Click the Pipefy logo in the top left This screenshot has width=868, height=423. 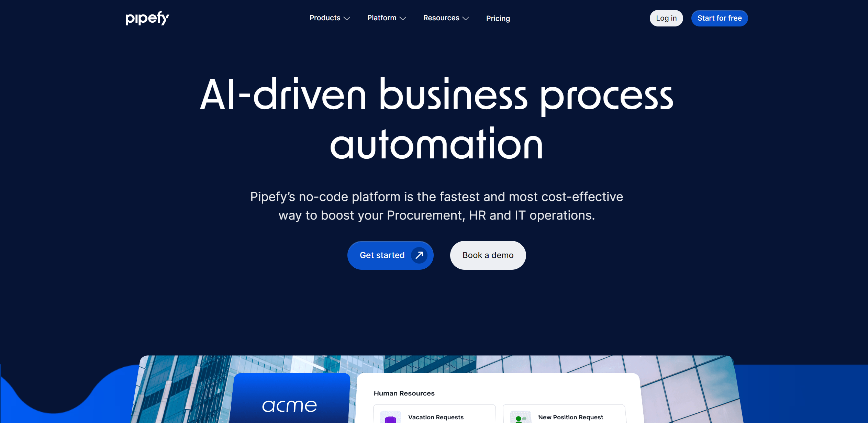pos(146,18)
